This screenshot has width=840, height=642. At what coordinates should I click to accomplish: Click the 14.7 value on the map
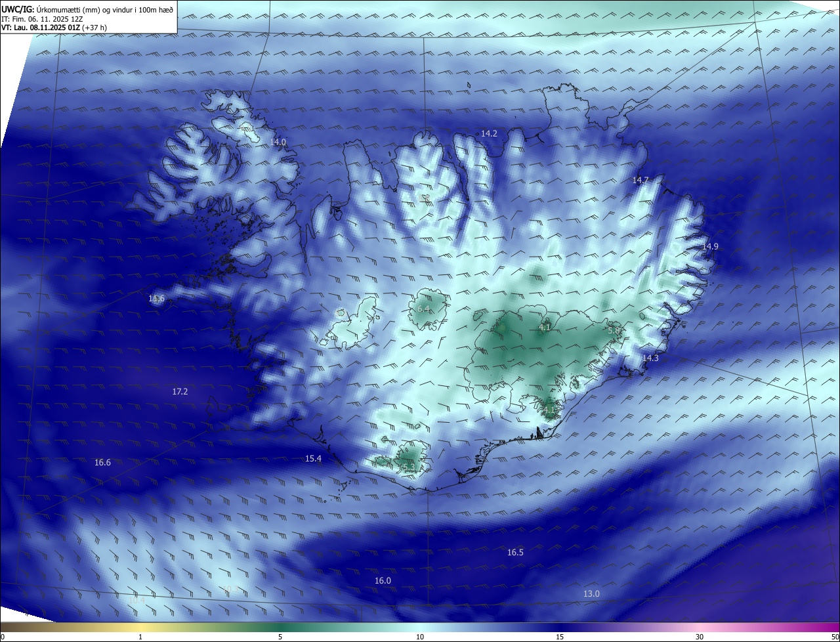coord(640,180)
